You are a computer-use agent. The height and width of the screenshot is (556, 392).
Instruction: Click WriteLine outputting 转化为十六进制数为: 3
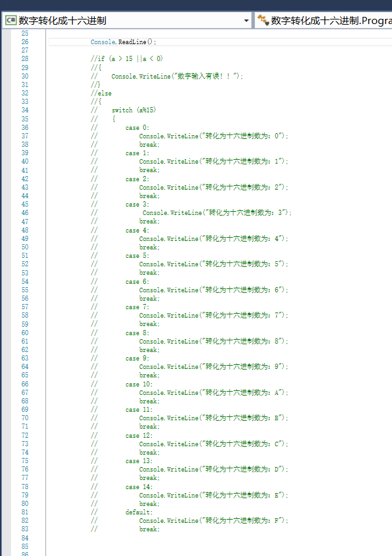(217, 213)
